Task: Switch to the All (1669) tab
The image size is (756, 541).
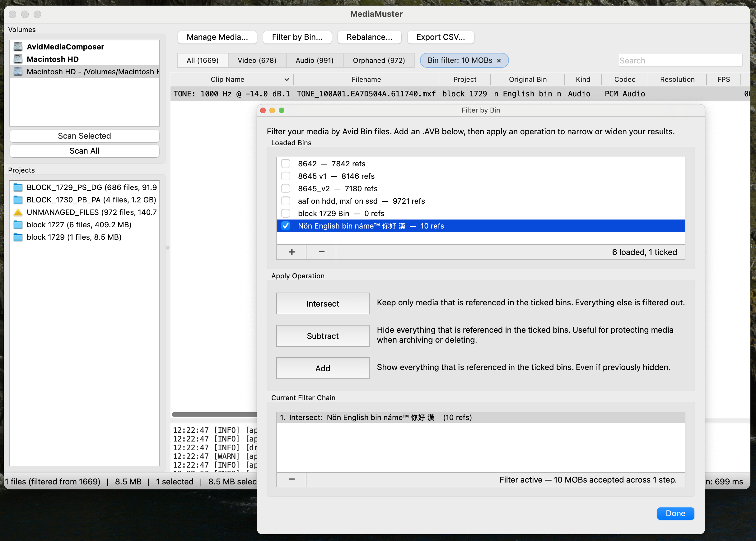Action: [203, 60]
